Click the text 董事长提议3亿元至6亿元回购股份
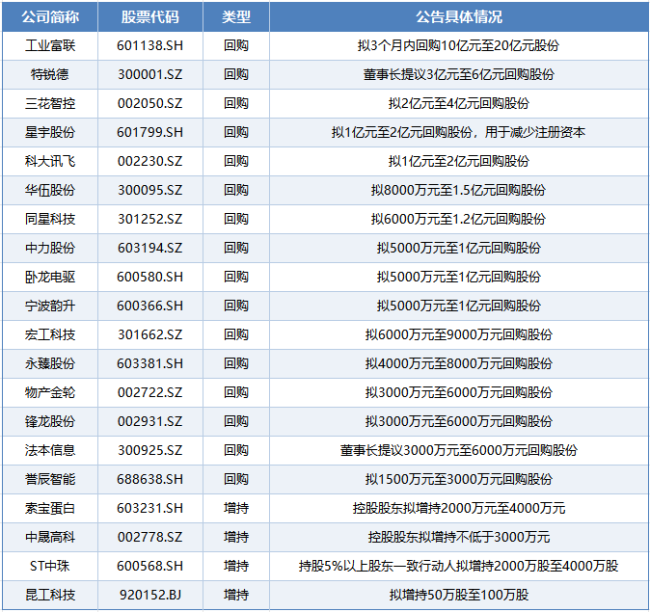 coord(458,74)
